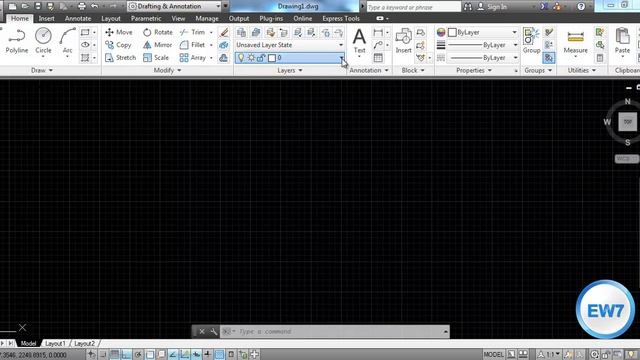Click the Print icon in quick access toolbar
The height and width of the screenshot is (360, 640).
click(82, 6)
